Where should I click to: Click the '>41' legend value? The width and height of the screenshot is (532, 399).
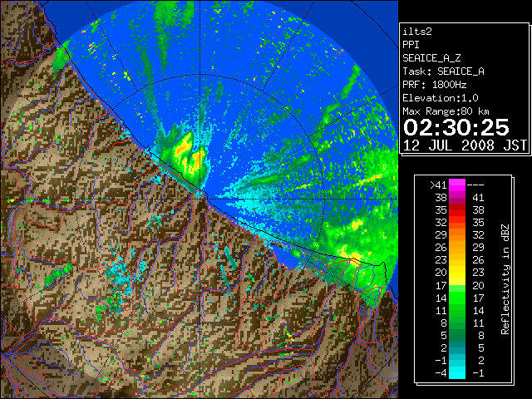(x=438, y=185)
